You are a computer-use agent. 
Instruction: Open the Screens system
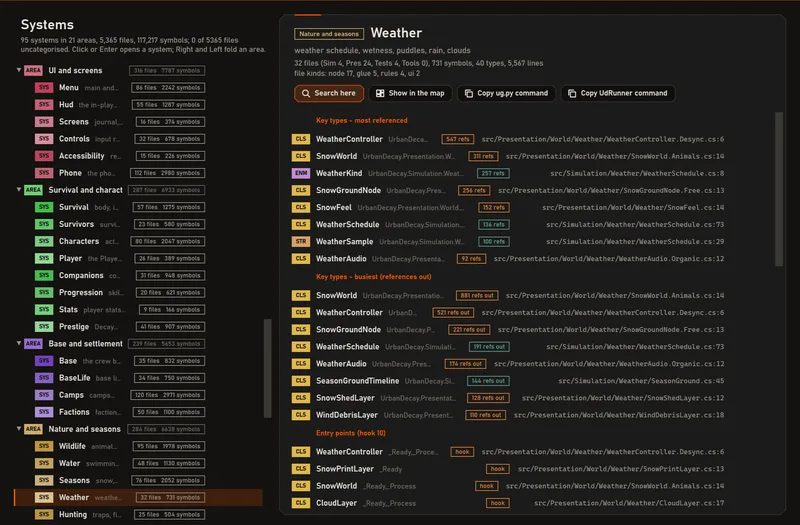pos(138,122)
